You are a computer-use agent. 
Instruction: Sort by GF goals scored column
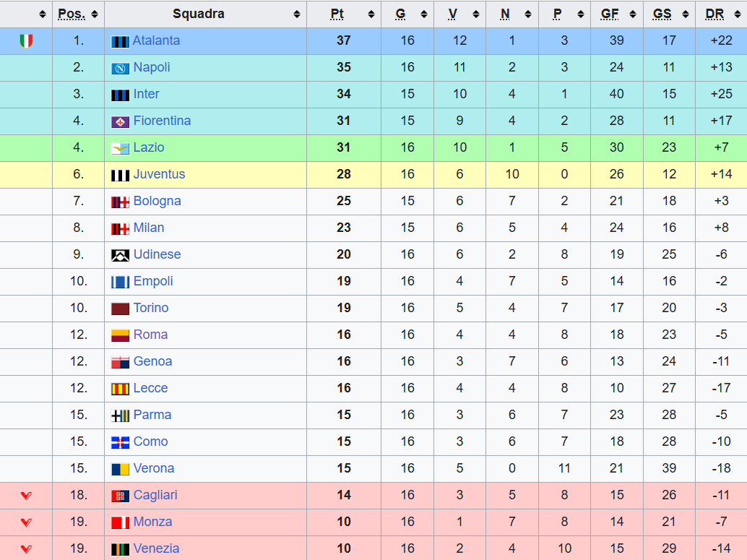(x=633, y=14)
